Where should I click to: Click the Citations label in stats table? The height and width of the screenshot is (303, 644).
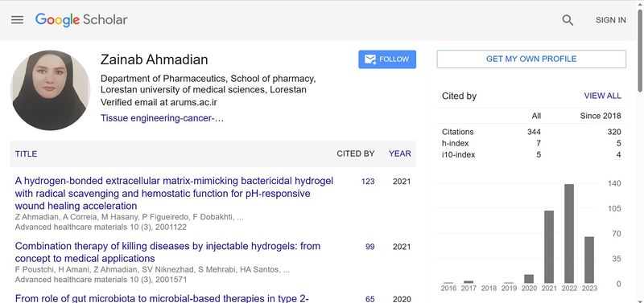pyautogui.click(x=457, y=132)
